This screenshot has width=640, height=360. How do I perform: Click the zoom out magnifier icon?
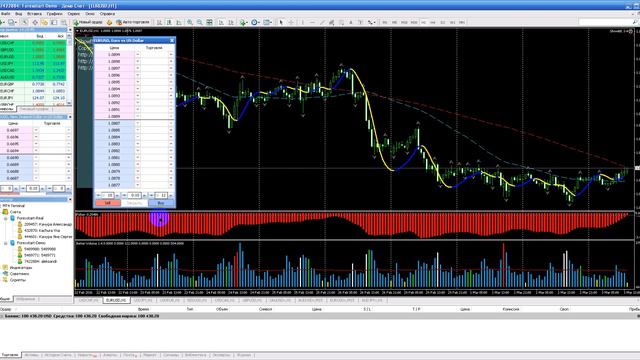[x=199, y=22]
